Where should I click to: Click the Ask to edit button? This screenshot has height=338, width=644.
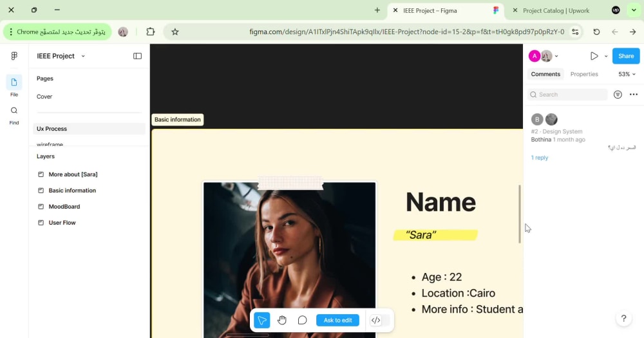[x=337, y=320]
